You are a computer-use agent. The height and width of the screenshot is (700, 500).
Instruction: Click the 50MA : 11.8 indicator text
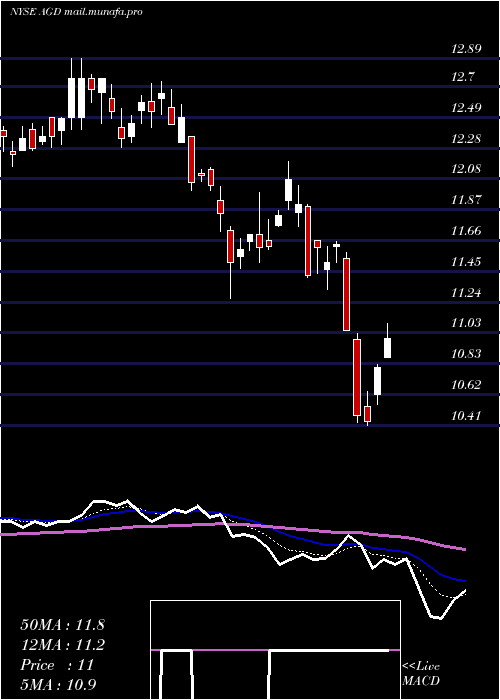(62, 625)
